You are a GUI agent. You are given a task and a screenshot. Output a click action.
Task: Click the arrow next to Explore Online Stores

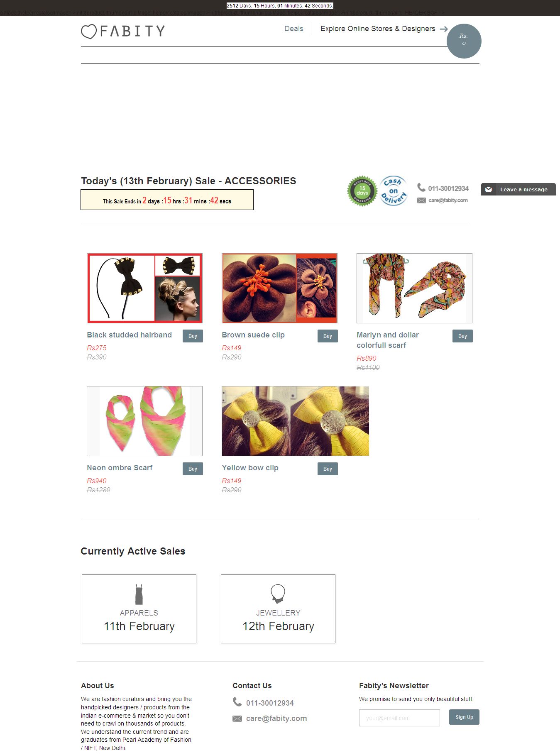pos(444,29)
